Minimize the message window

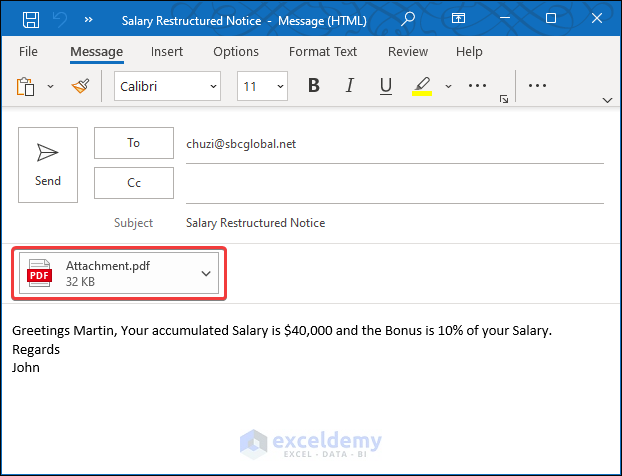(x=505, y=18)
